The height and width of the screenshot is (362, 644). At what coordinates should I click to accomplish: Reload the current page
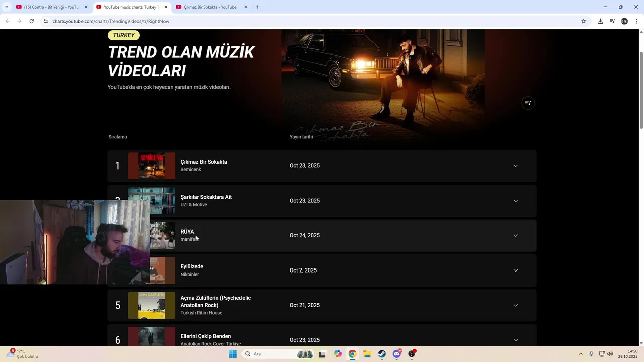click(31, 21)
